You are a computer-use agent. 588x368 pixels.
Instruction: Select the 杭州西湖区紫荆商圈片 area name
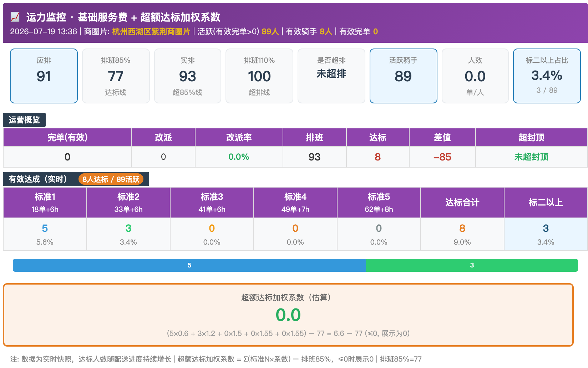(x=151, y=32)
